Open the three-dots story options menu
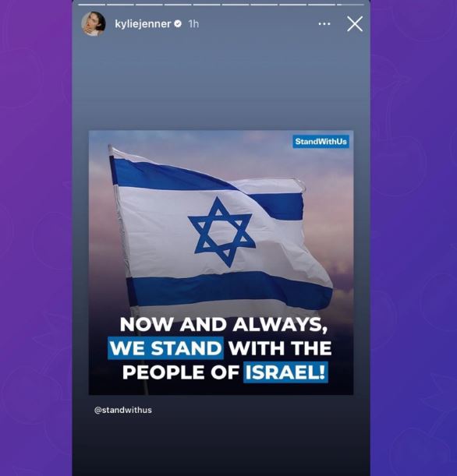 324,23
